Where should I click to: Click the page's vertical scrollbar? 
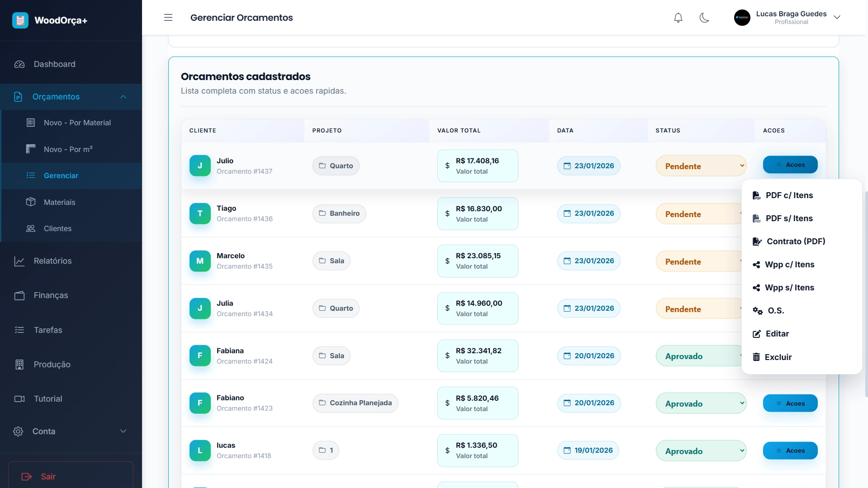pos(866,294)
